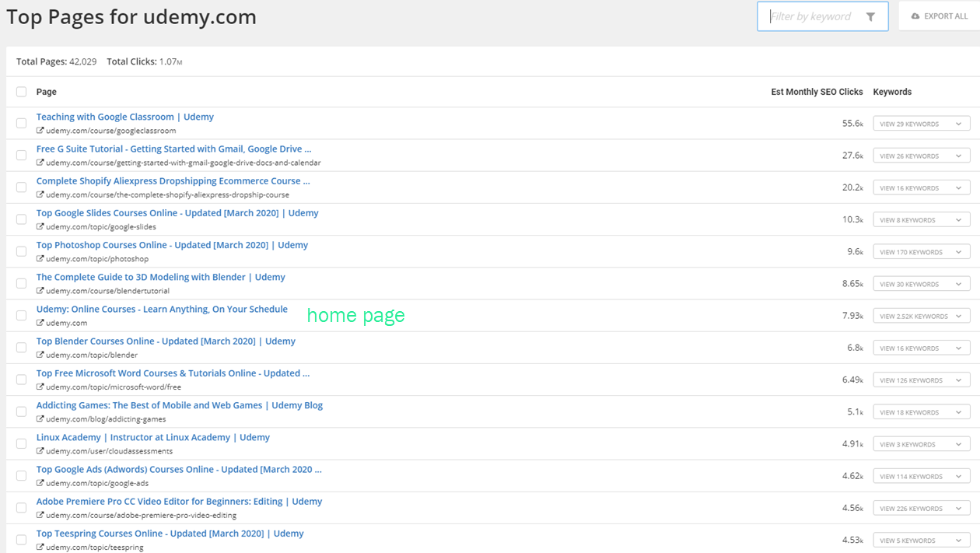Image resolution: width=980 pixels, height=553 pixels.
Task: Open external link icon for shopify-aliexpress-dropship-course URL
Action: [x=40, y=195]
